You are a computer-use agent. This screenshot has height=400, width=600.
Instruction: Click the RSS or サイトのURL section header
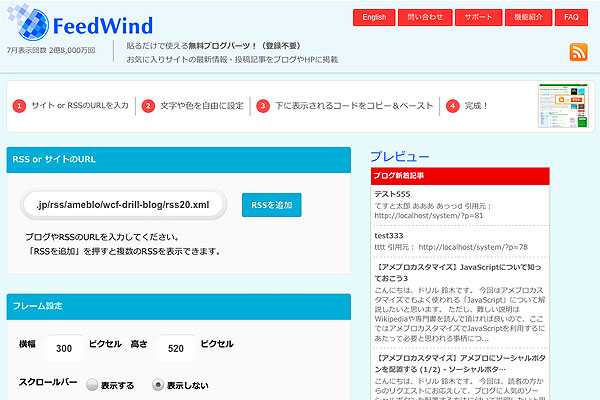[179, 160]
